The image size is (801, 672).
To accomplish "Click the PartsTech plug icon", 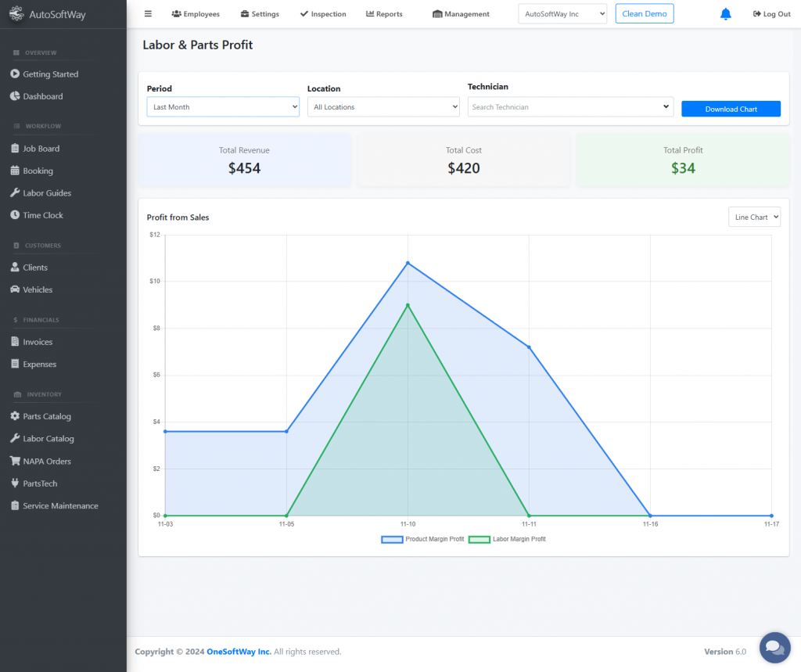I will click(x=15, y=483).
